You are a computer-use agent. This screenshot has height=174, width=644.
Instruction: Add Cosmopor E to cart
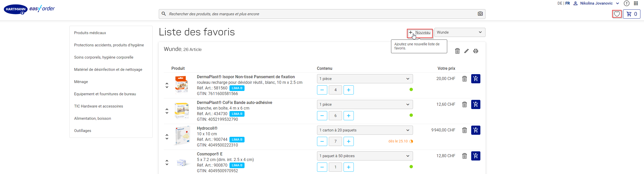click(476, 156)
